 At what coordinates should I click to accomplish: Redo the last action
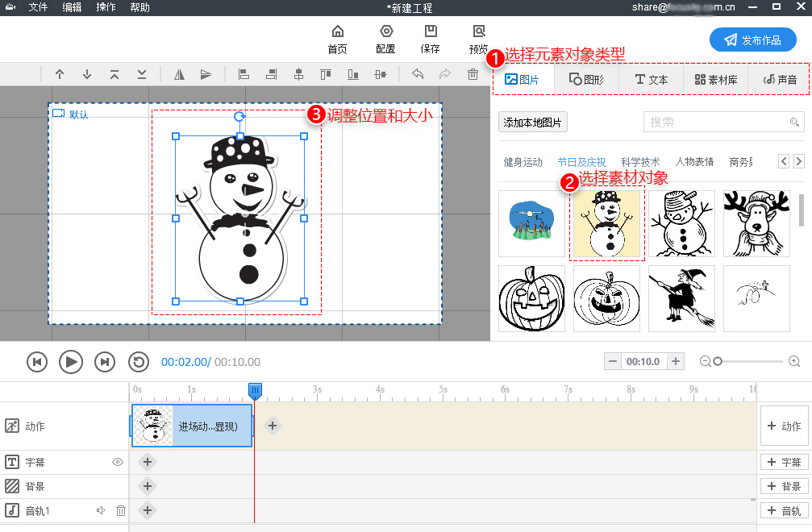click(445, 74)
